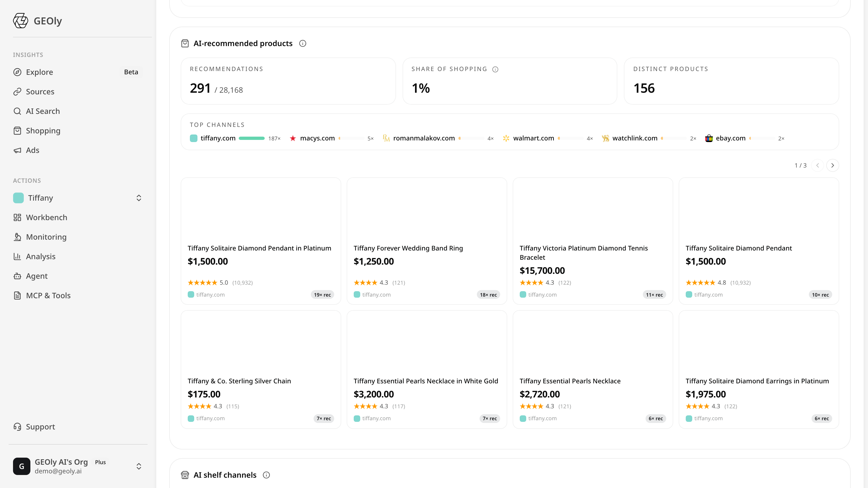
Task: Click the romanmalakov.com logo icon
Action: click(386, 138)
